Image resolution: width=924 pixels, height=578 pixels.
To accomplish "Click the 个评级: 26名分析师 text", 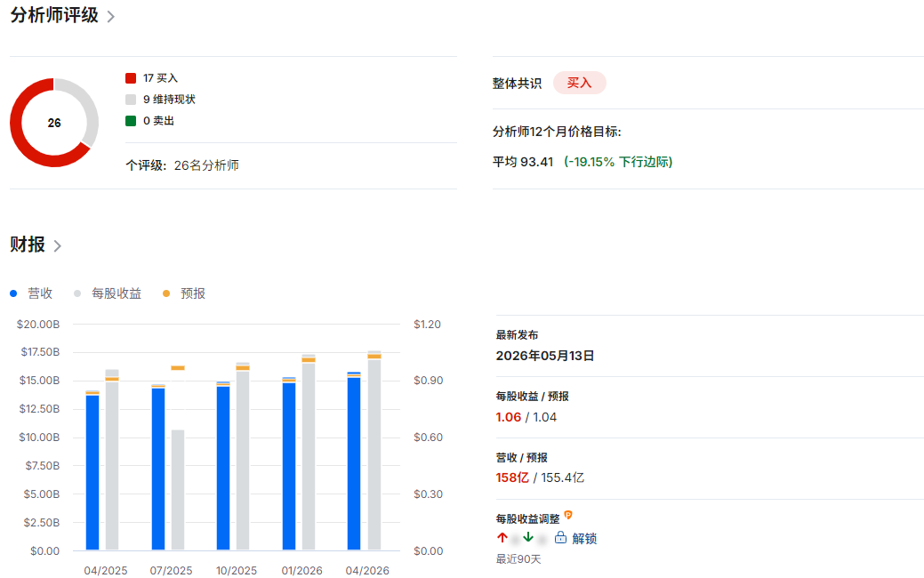I will 182,165.
